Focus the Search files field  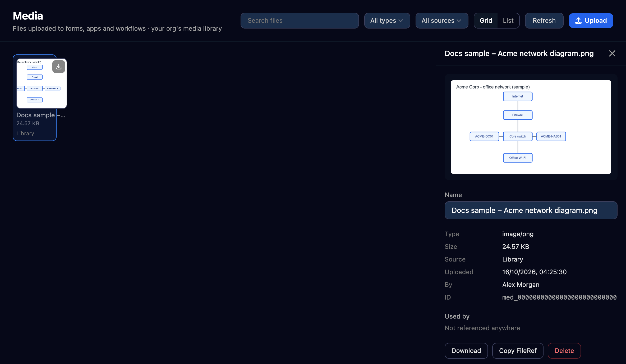[x=300, y=21]
